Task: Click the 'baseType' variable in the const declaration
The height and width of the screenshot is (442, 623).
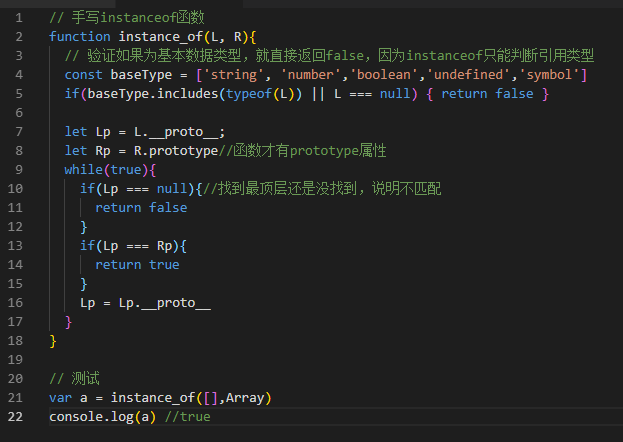Action: [x=141, y=75]
